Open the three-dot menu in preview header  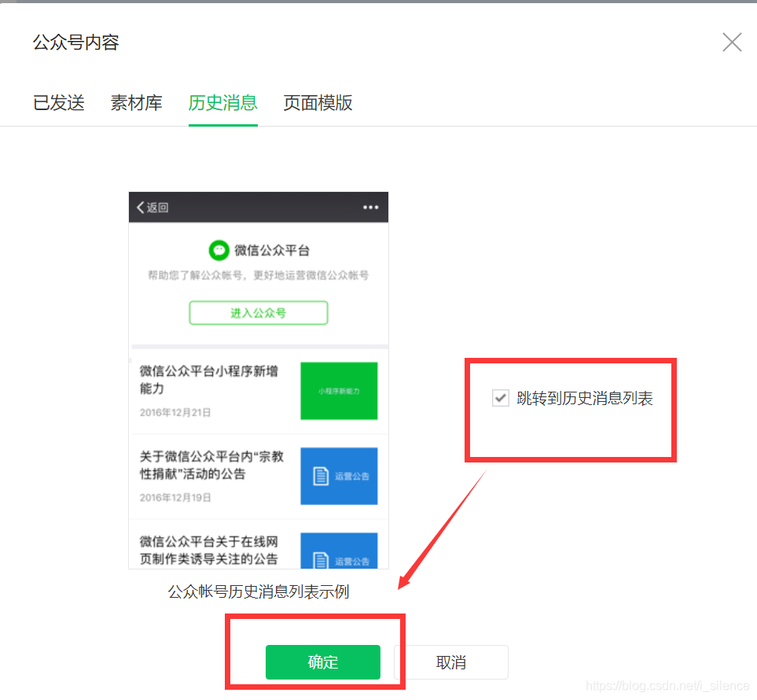click(x=370, y=207)
